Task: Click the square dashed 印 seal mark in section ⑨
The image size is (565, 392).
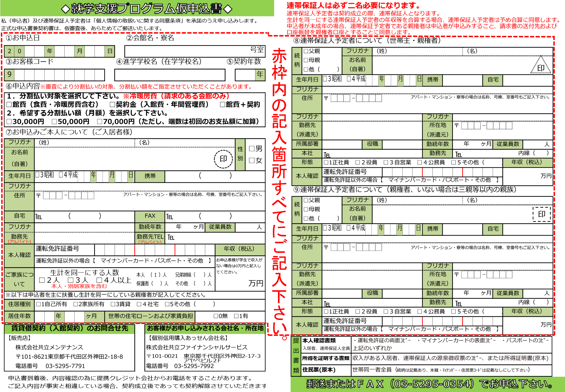Action: click(542, 214)
